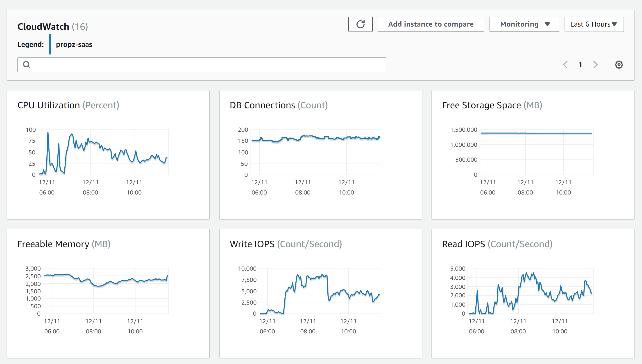Refresh the CloudWatch metrics

pos(360,24)
